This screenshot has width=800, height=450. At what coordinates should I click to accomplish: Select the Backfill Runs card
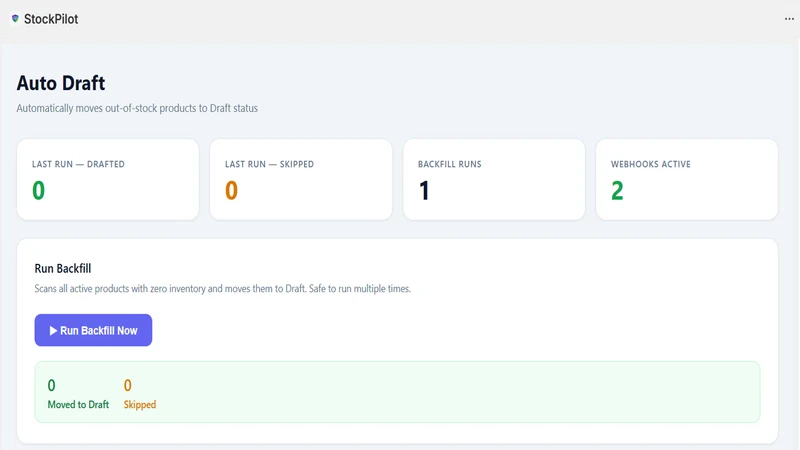[494, 180]
